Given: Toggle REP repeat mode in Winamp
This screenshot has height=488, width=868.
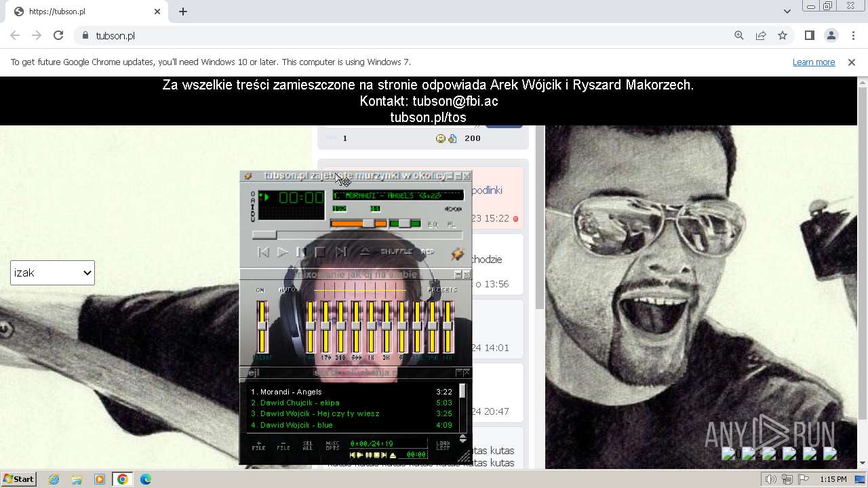Looking at the screenshot, I should click(427, 251).
